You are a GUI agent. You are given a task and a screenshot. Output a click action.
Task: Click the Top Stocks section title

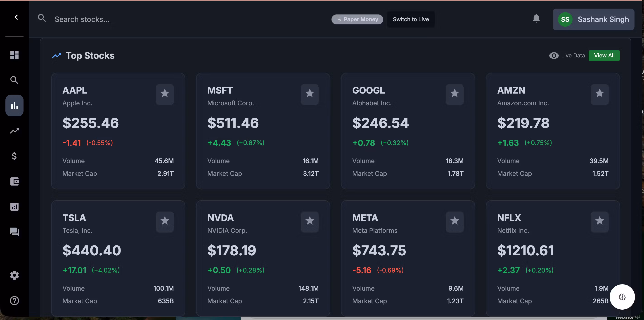click(90, 55)
